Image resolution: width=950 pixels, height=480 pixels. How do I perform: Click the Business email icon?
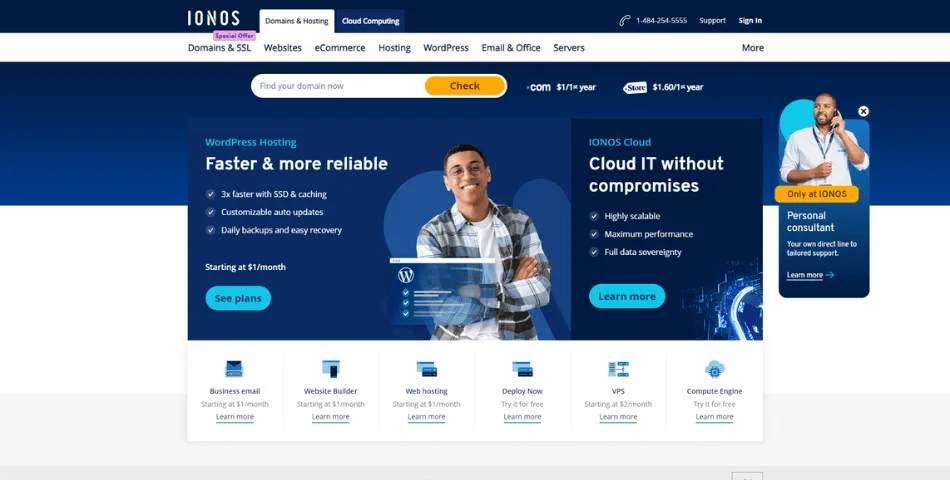234,368
